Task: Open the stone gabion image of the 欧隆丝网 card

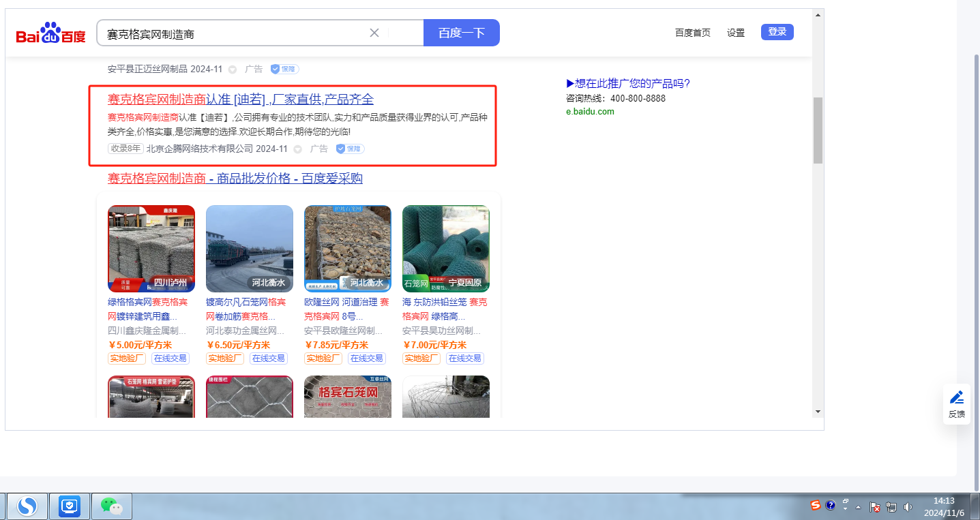Action: (x=348, y=249)
